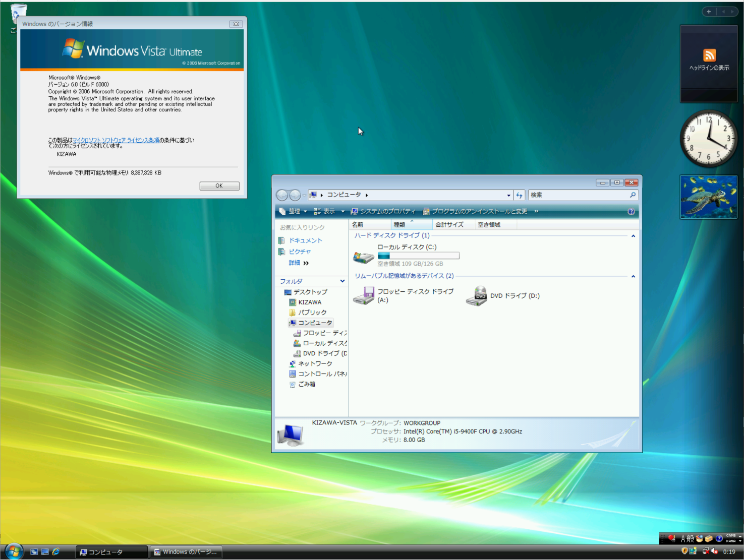Viewport: 744px width, 560px height.
Task: Click the security shield tray icon
Action: pyautogui.click(x=684, y=551)
